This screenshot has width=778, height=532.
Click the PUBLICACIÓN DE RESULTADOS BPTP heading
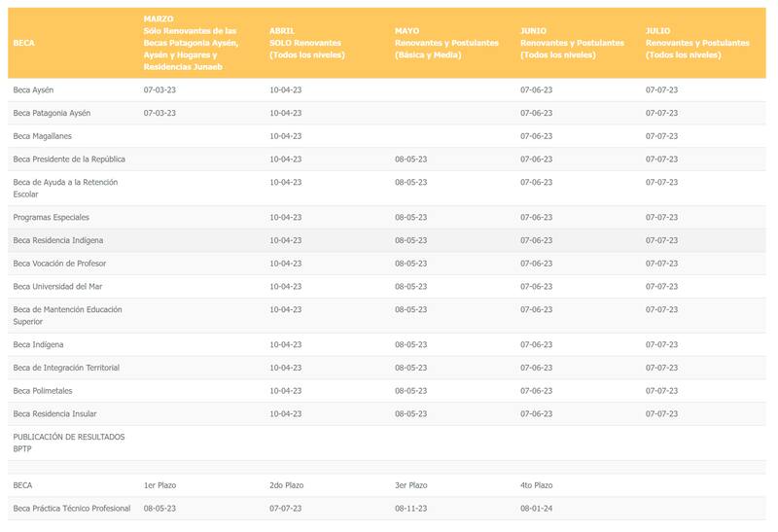[69, 443]
